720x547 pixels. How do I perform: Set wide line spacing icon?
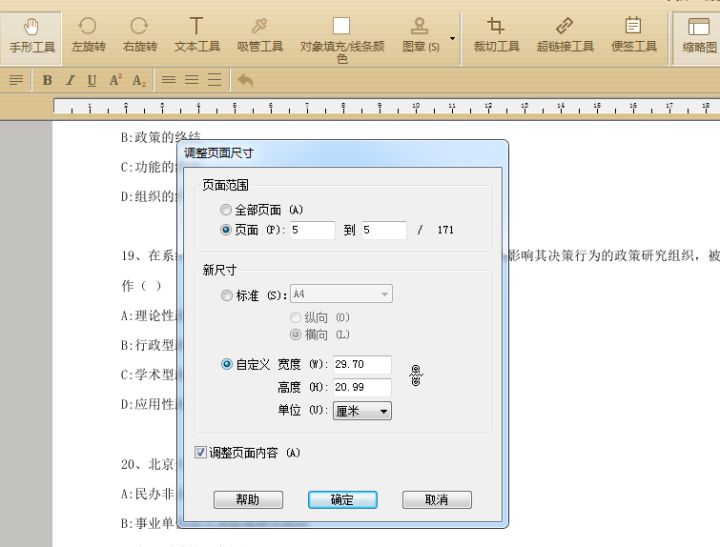(214, 80)
